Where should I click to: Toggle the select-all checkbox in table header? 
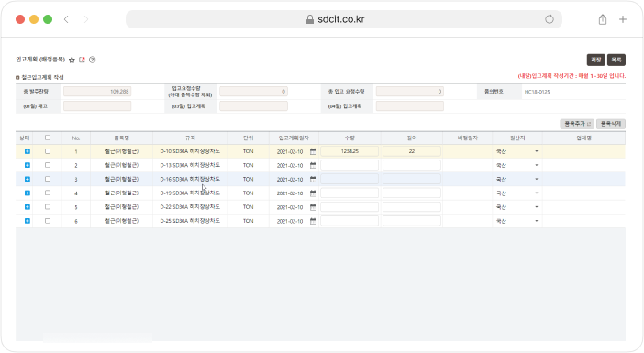[x=48, y=138]
